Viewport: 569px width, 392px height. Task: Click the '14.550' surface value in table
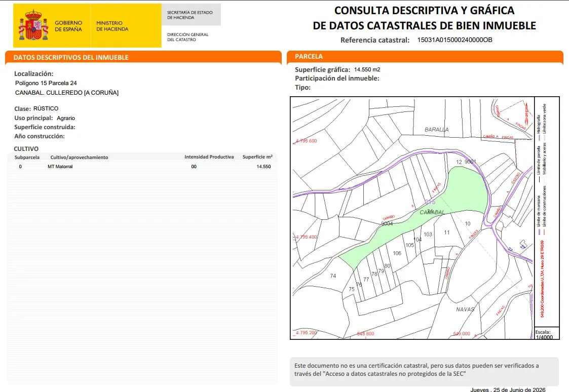pyautogui.click(x=263, y=167)
